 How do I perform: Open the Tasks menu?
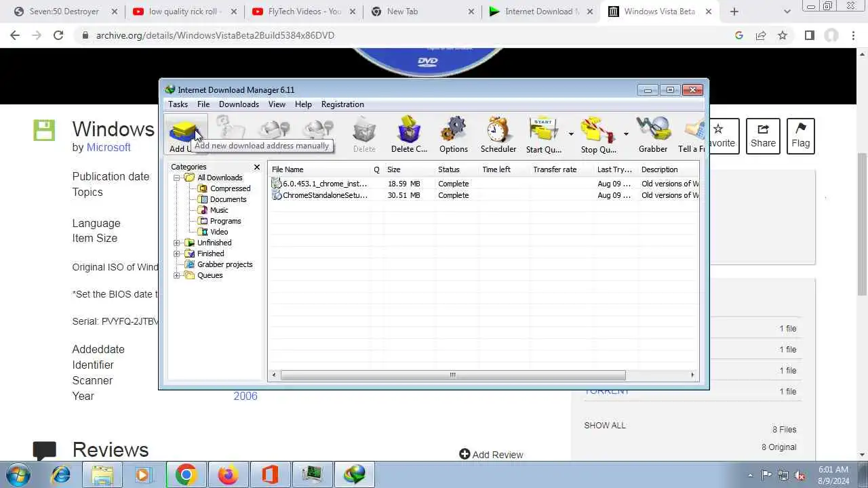pyautogui.click(x=178, y=104)
